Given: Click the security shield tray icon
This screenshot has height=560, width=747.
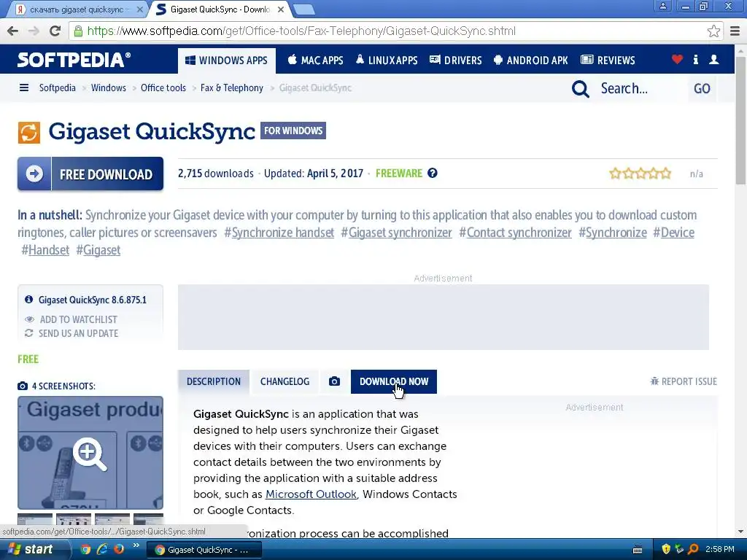Looking at the screenshot, I should coord(666,549).
